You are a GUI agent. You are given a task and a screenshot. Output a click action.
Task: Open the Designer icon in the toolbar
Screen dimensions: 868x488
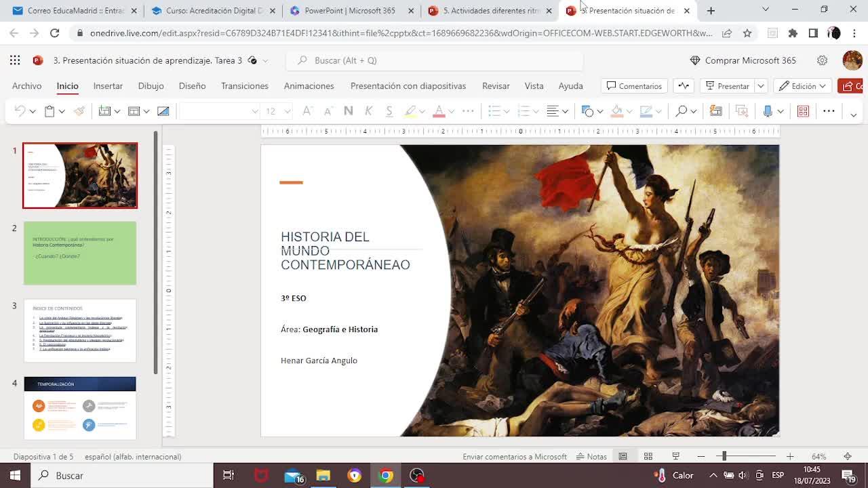[x=803, y=111]
